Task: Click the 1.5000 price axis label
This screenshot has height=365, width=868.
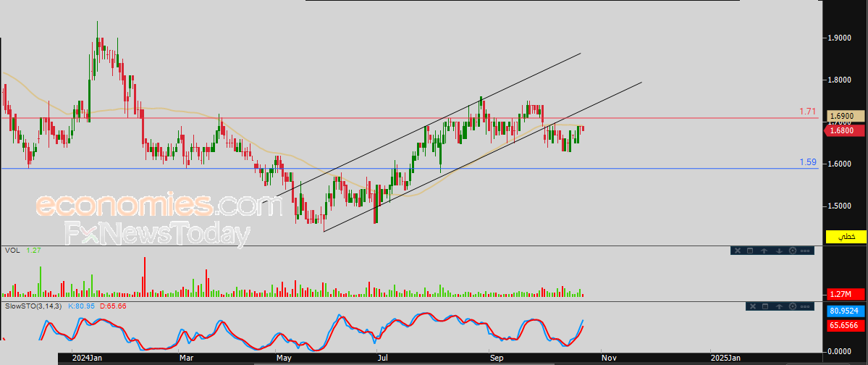Action: [840, 206]
